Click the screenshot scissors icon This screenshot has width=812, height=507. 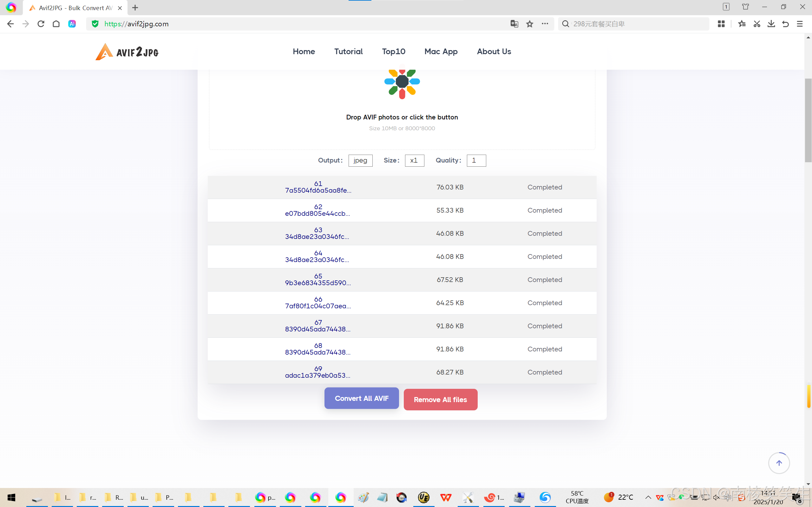pyautogui.click(x=756, y=24)
